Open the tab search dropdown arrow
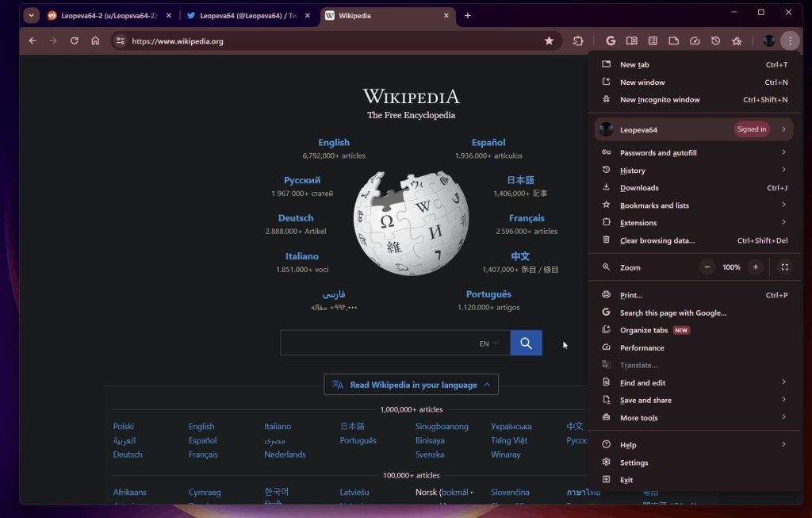 31,16
